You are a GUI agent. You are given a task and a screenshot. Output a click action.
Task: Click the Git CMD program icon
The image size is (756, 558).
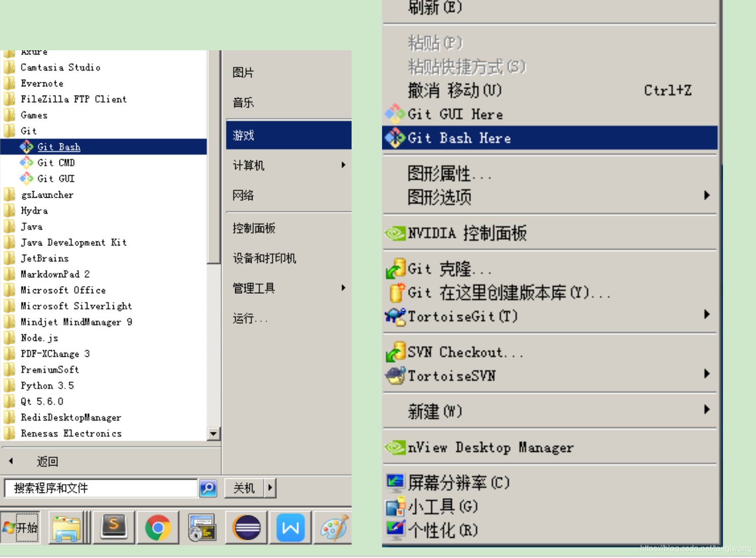(26, 163)
